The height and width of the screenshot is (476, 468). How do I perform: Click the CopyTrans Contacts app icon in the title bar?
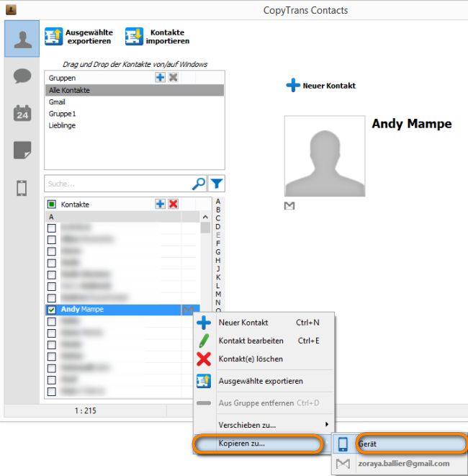click(11, 9)
